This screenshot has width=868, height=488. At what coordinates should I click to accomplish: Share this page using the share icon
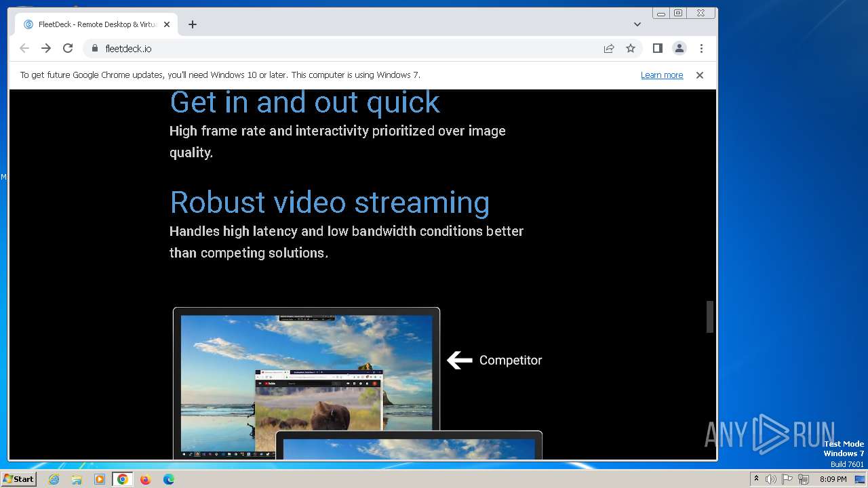609,48
